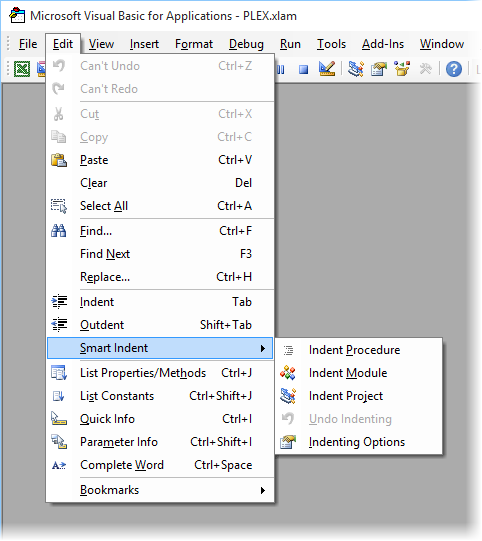This screenshot has width=482, height=541.
Task: Click the Break pause icon in toolbar
Action: click(x=281, y=69)
